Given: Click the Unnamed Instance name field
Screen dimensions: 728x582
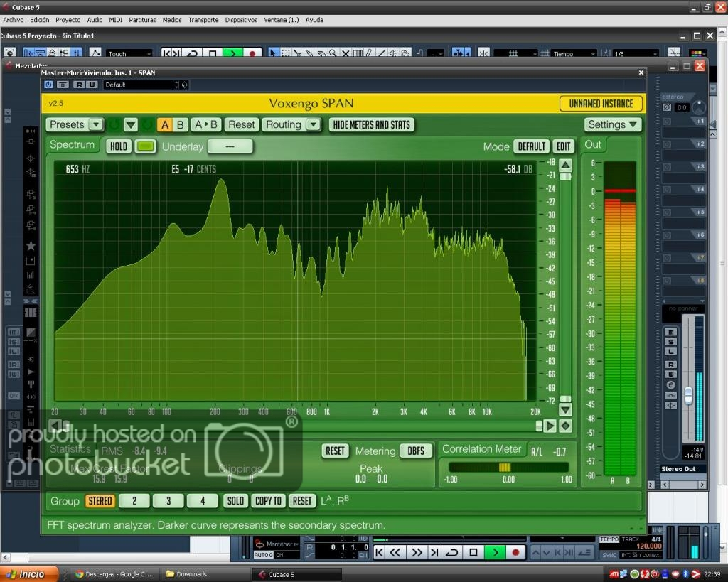Looking at the screenshot, I should (601, 104).
